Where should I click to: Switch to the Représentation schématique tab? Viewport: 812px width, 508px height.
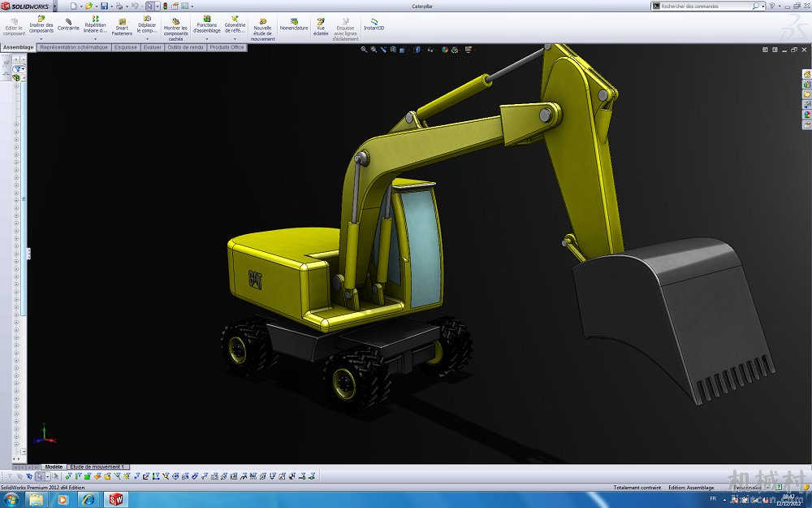[74, 47]
